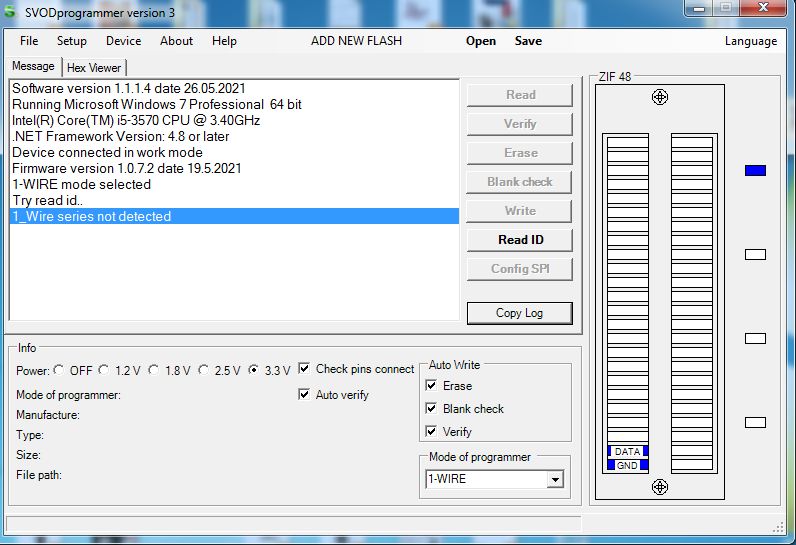Click Save in the menu bar
796x545 pixels.
coord(528,41)
